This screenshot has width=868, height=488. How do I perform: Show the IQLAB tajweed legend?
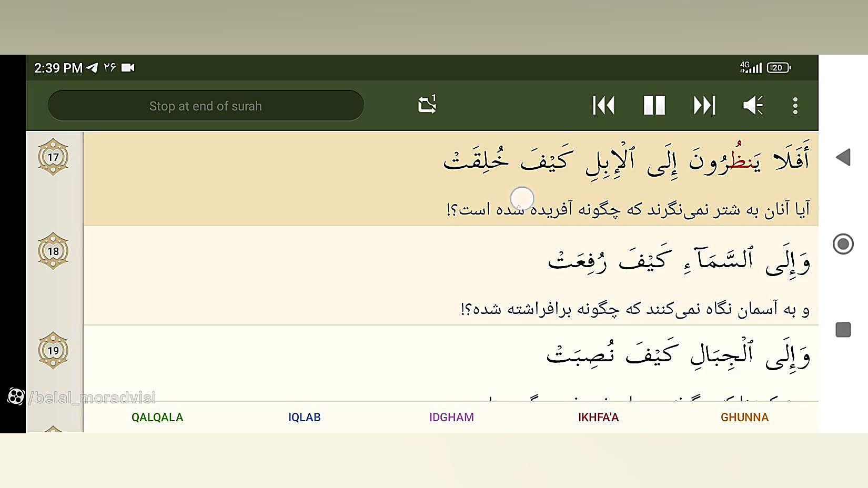(x=304, y=418)
